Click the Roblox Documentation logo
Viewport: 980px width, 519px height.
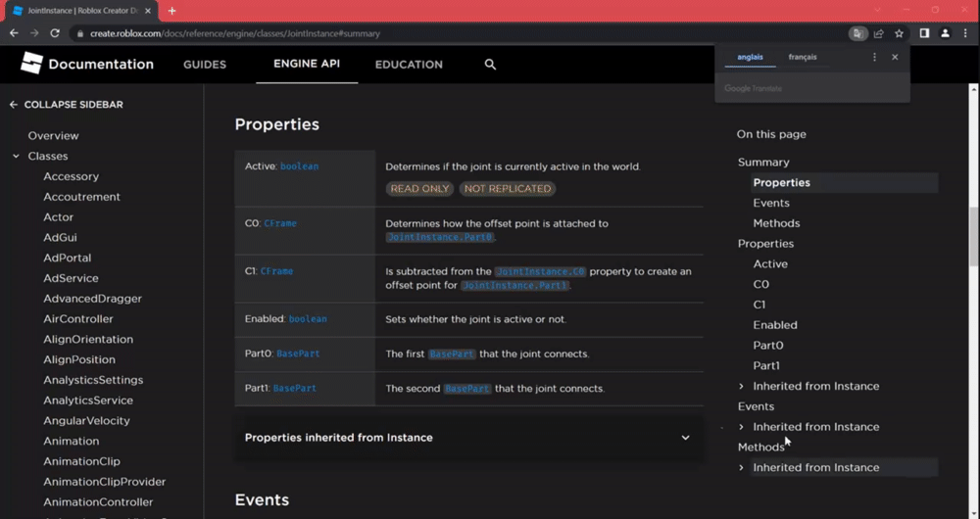(x=87, y=64)
